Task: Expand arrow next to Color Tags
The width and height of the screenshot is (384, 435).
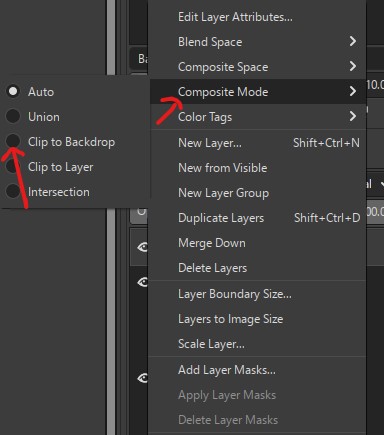Action: 353,116
